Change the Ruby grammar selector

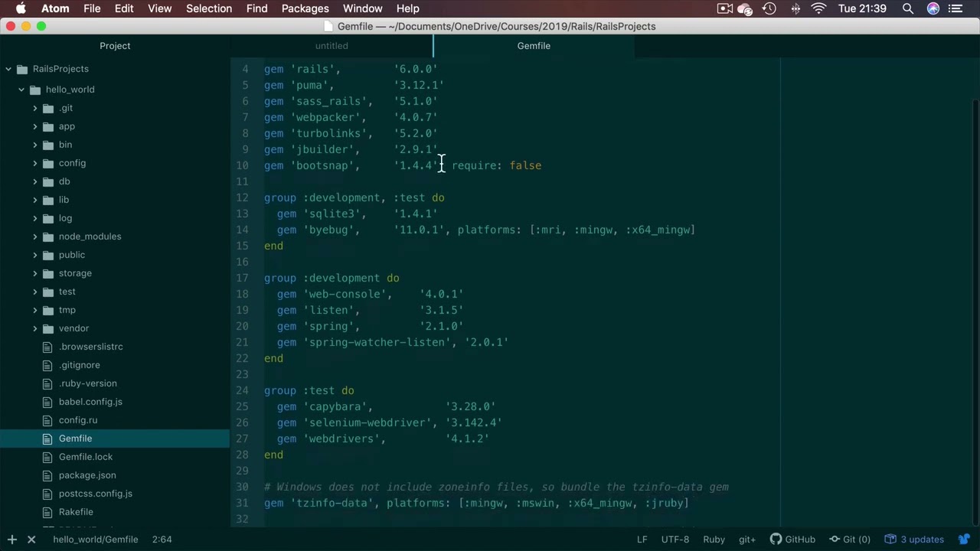point(714,540)
